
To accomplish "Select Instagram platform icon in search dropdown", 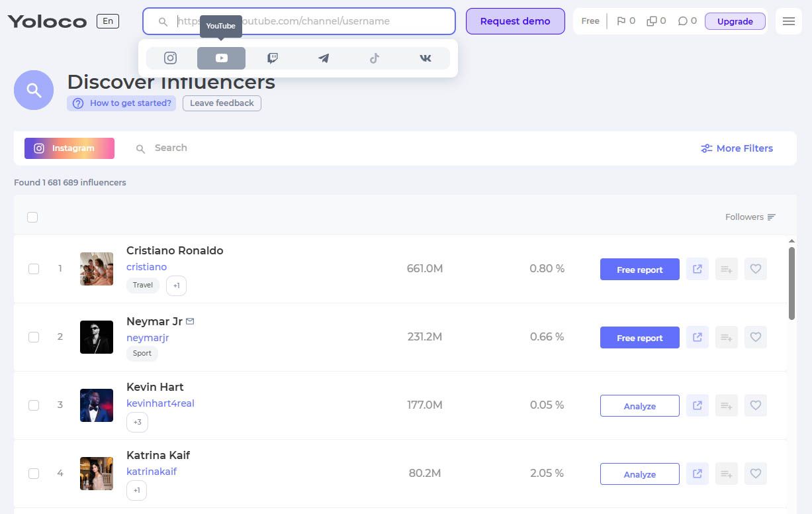I will [170, 58].
